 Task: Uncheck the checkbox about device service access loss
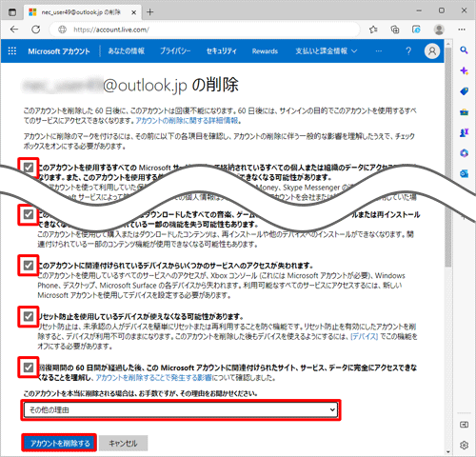click(x=29, y=265)
